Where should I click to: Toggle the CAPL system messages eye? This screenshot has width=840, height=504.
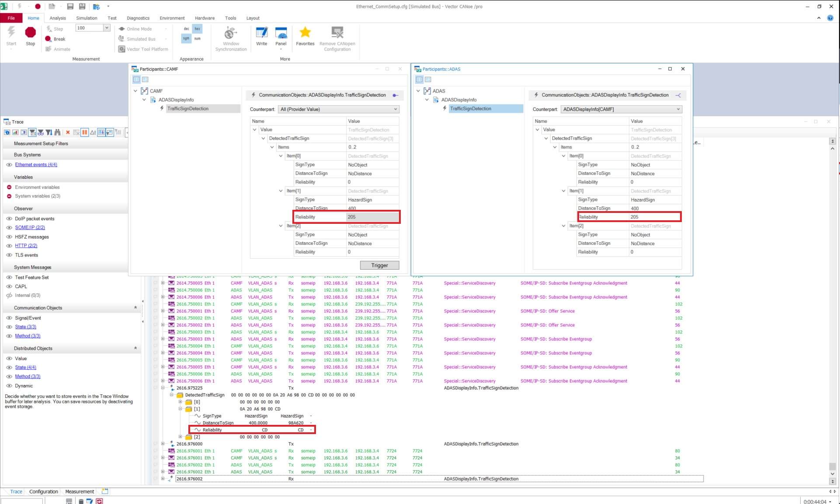(x=9, y=287)
